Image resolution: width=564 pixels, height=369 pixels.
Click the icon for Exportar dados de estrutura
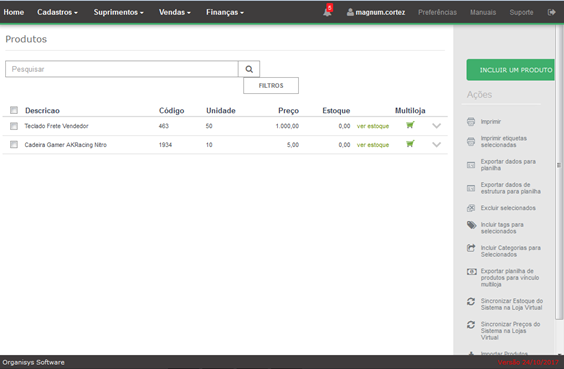tap(471, 188)
